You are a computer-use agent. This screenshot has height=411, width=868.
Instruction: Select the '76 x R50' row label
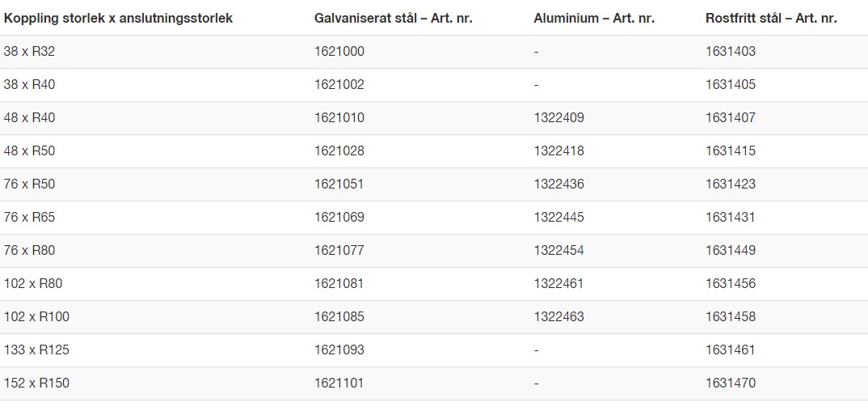pyautogui.click(x=29, y=184)
